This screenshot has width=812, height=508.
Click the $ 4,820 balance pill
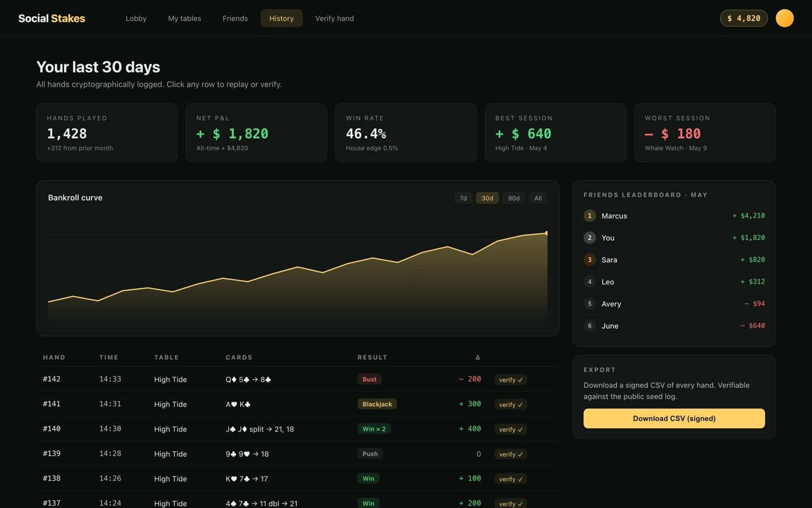click(743, 18)
